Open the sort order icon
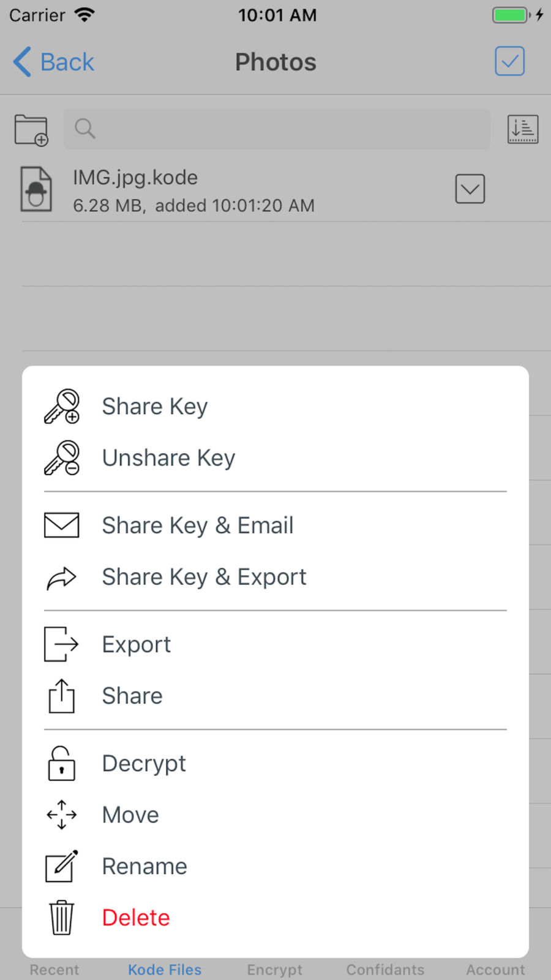The image size is (551, 980). pyautogui.click(x=522, y=129)
